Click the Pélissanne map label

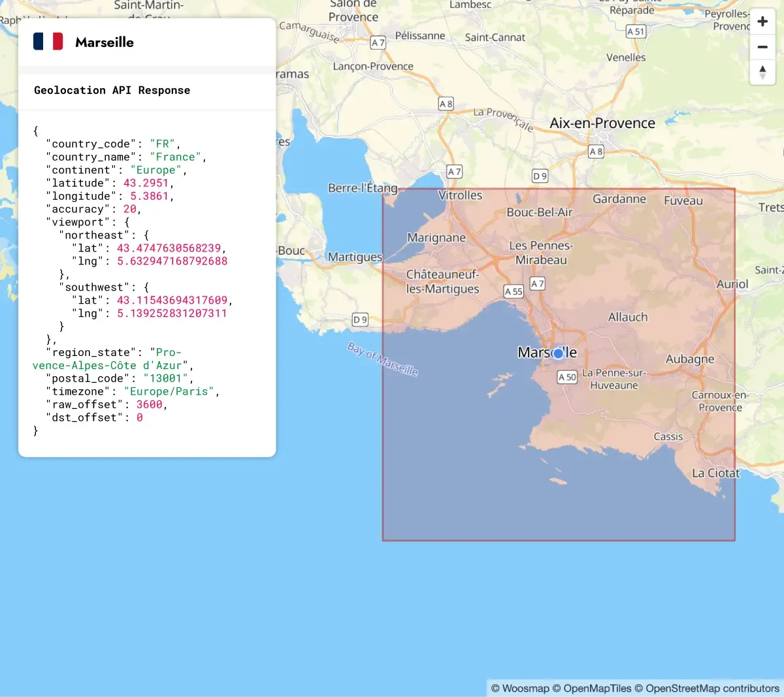[420, 36]
